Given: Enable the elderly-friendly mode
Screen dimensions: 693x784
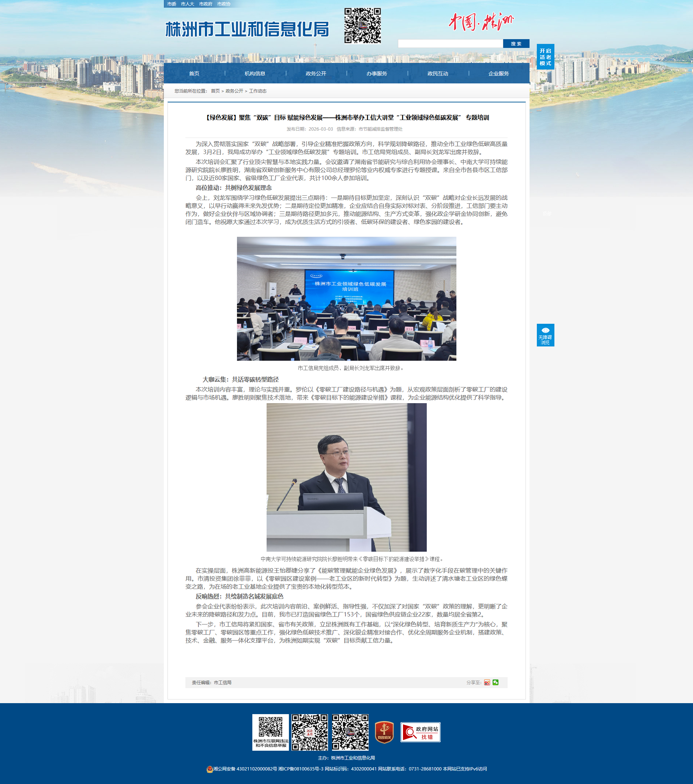Looking at the screenshot, I should pos(545,57).
